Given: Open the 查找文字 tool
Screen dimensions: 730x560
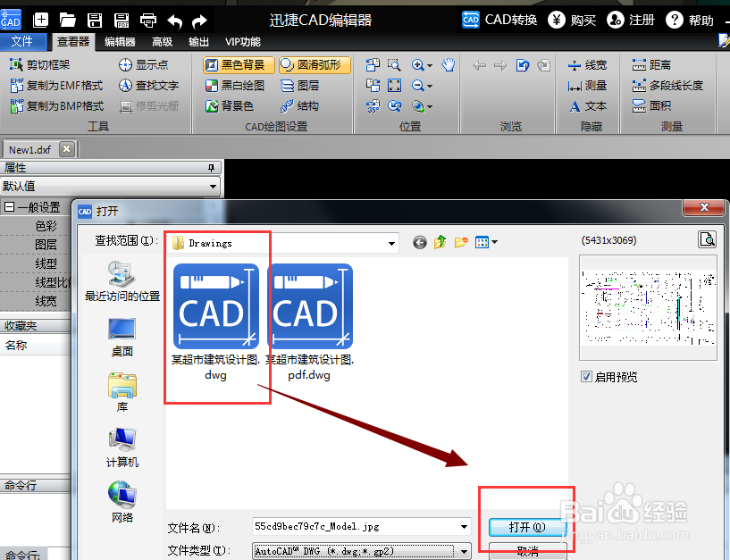Looking at the screenshot, I should 148,85.
